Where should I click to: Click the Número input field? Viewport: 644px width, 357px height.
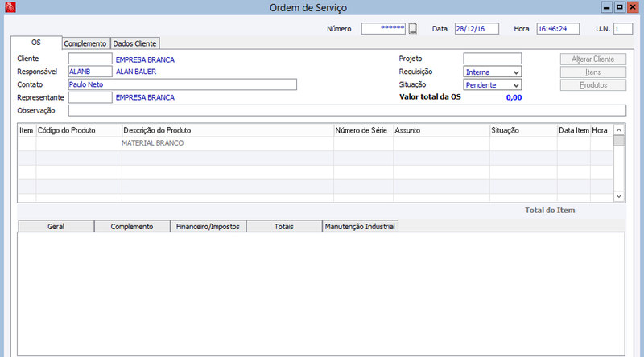coord(383,29)
